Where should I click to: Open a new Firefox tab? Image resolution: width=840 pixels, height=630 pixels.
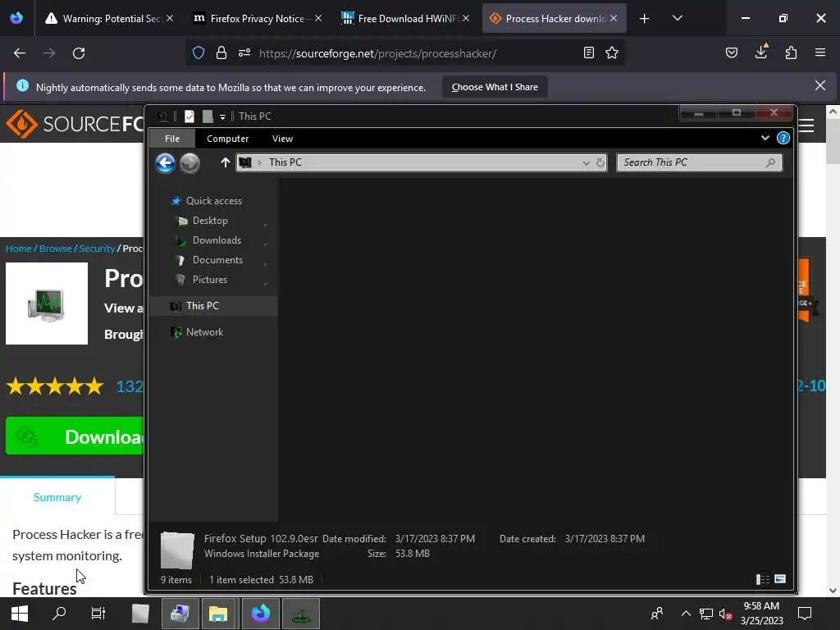645,19
